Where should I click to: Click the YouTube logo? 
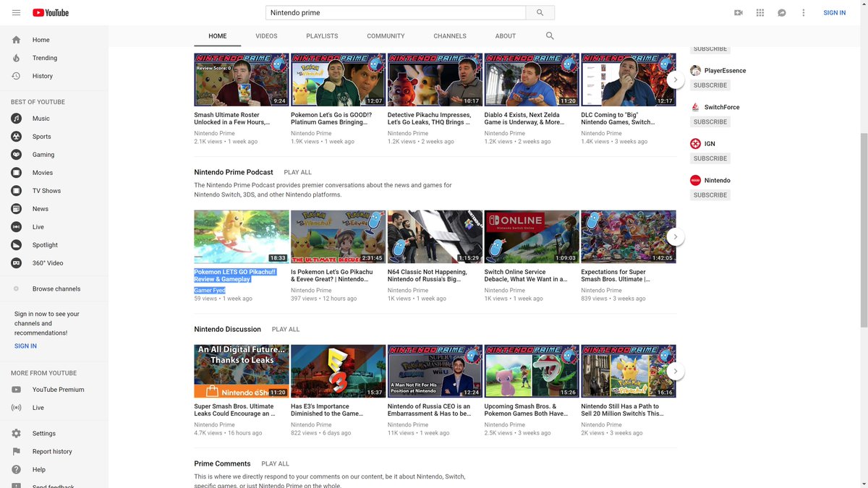pyautogui.click(x=51, y=13)
